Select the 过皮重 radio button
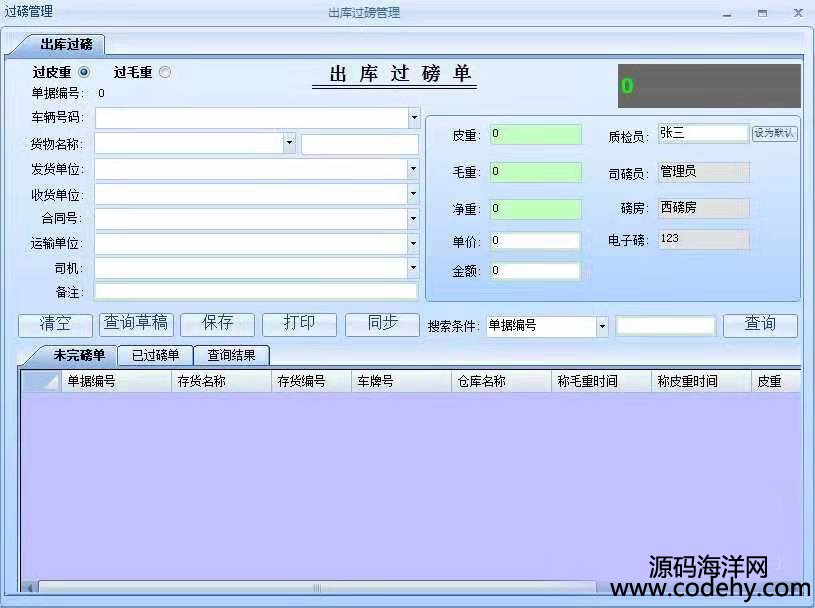This screenshot has height=608, width=815. 84,72
